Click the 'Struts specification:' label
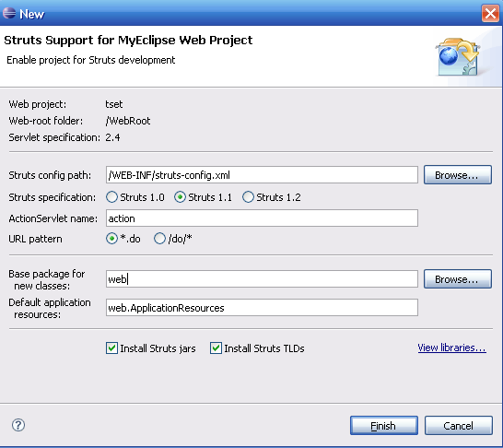The image size is (503, 448). (52, 197)
